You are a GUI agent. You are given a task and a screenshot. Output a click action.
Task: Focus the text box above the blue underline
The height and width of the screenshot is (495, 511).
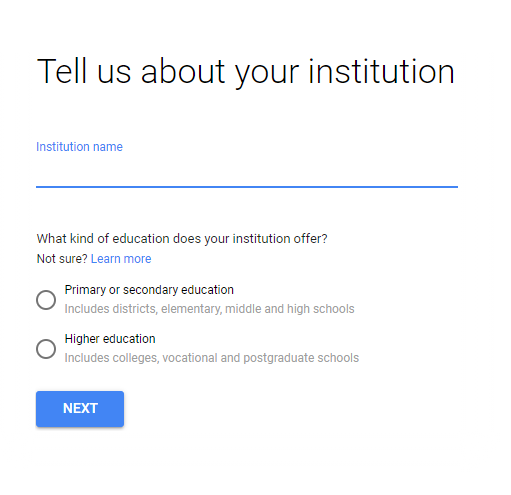pos(247,172)
